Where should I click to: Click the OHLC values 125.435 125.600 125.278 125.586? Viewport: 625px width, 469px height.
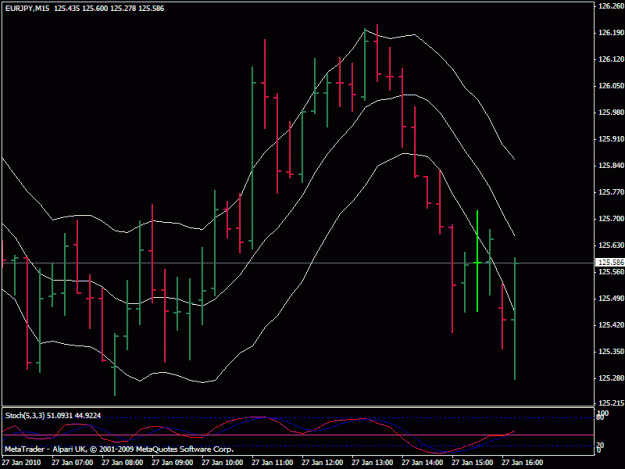pyautogui.click(x=109, y=8)
